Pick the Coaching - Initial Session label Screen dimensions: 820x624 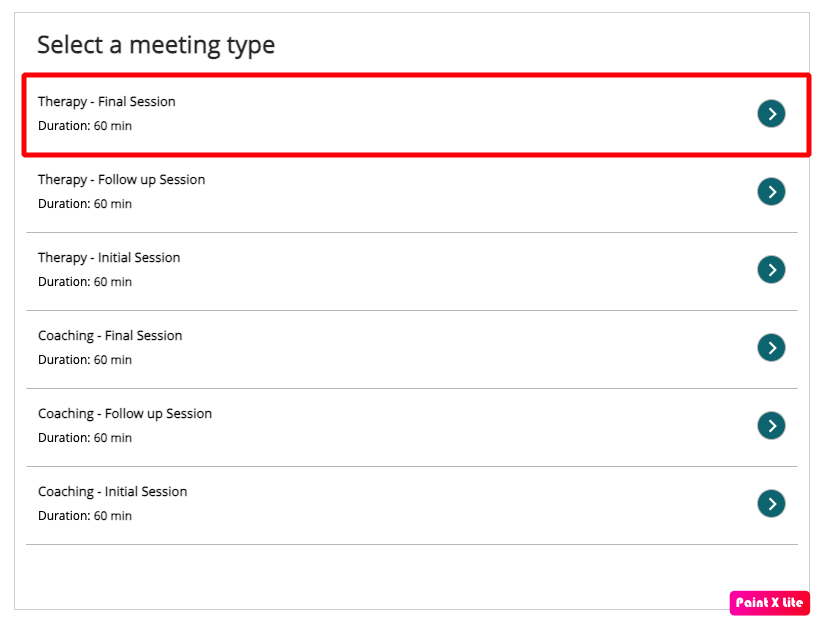pos(112,491)
